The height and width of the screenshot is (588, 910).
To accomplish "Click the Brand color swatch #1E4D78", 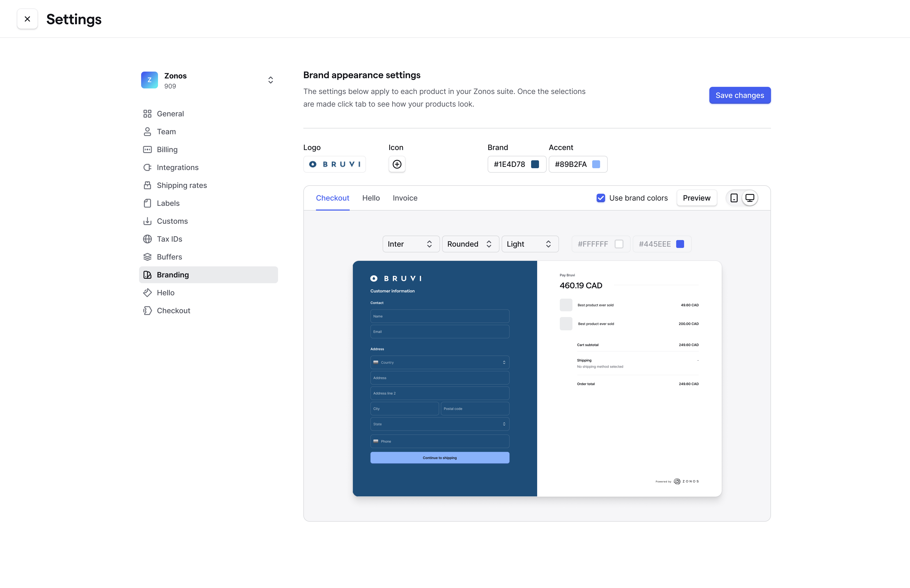I will (x=535, y=164).
